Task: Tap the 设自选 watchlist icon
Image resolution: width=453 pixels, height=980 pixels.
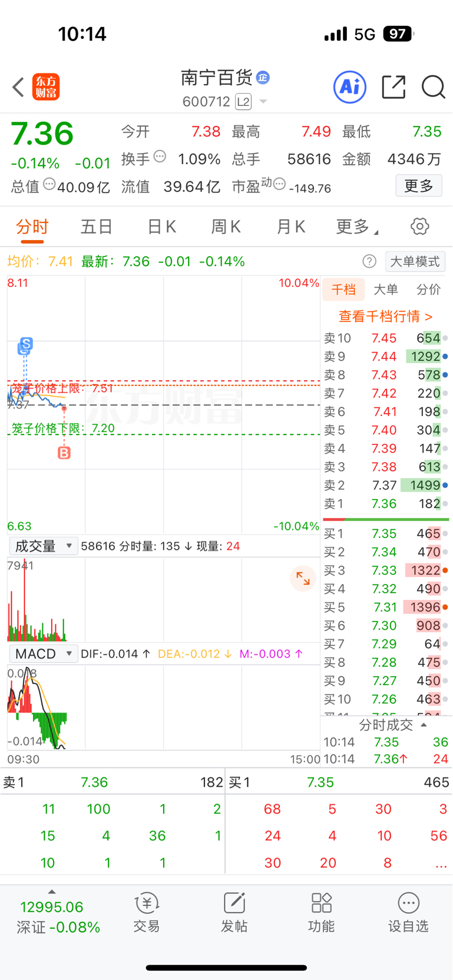Action: pos(408,913)
